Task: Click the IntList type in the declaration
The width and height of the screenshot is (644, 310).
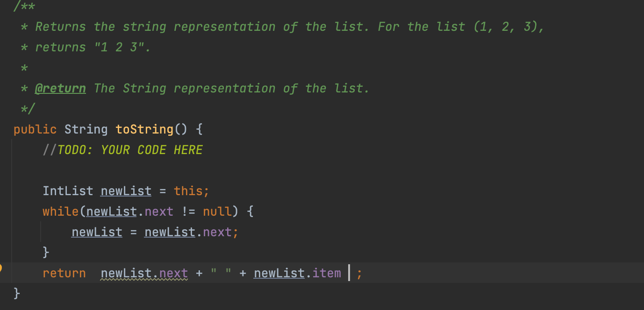Action: 68,191
